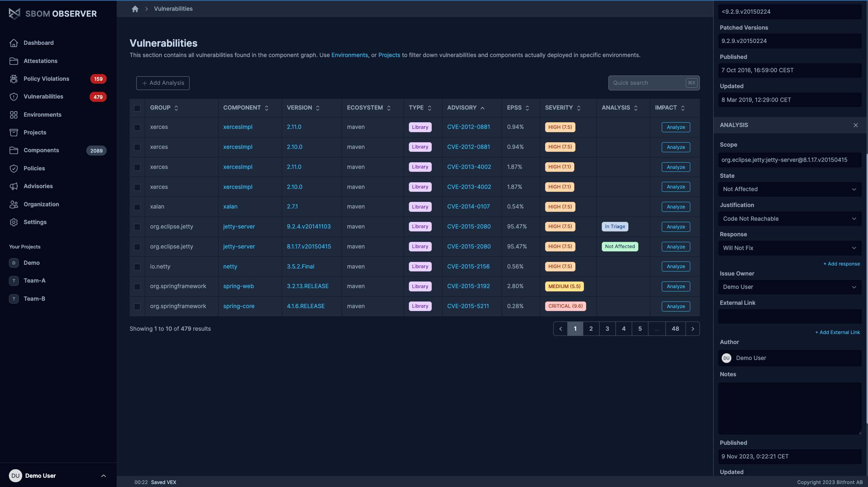The image size is (868, 487).
Task: Click the home icon in the breadcrumb
Action: pos(135,9)
